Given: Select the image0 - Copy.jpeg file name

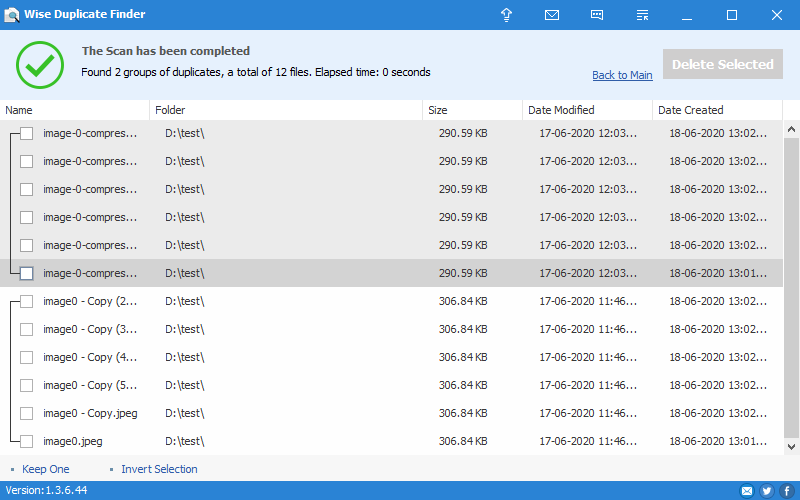Looking at the screenshot, I should 90,413.
